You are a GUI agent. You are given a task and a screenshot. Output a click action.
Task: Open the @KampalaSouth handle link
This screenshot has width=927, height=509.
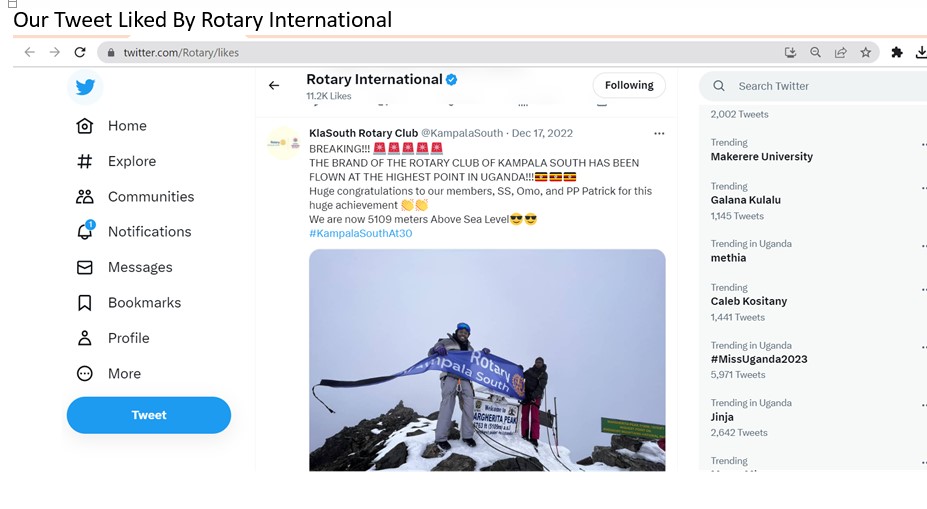coord(462,134)
